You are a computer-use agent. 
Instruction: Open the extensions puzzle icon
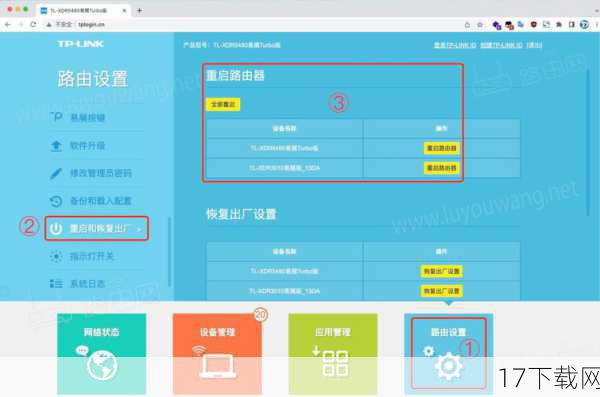(559, 25)
